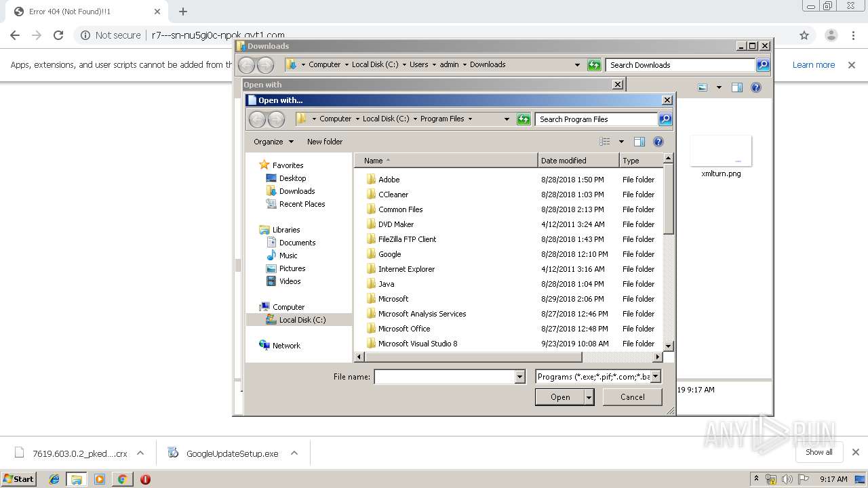Go back in Chrome
Viewport: 868px width, 488px height.
15,35
